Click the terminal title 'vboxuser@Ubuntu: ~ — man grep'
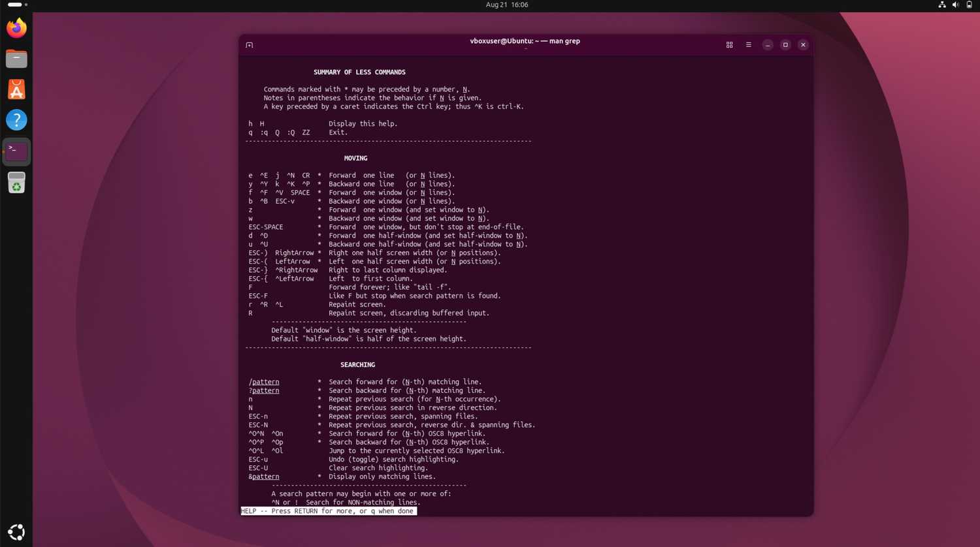980x547 pixels. point(525,41)
